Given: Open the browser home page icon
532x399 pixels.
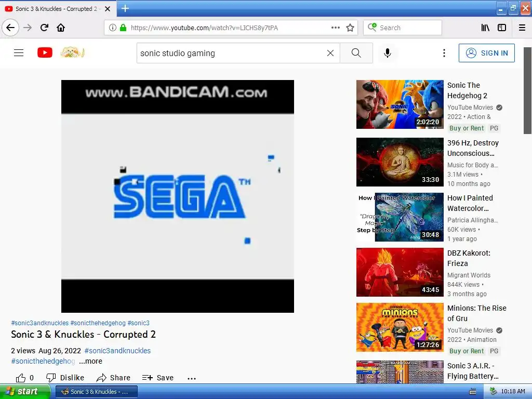Looking at the screenshot, I should coord(61,28).
